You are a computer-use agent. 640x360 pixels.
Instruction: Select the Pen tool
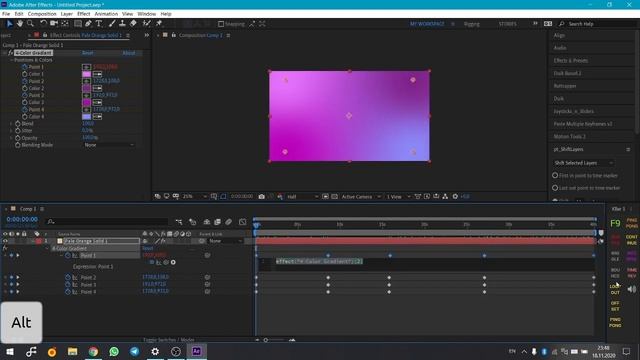pos(88,24)
